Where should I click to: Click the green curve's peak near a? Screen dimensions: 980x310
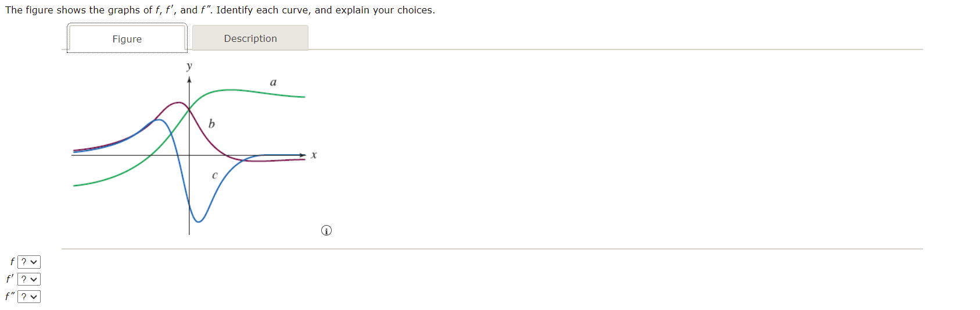(x=231, y=90)
